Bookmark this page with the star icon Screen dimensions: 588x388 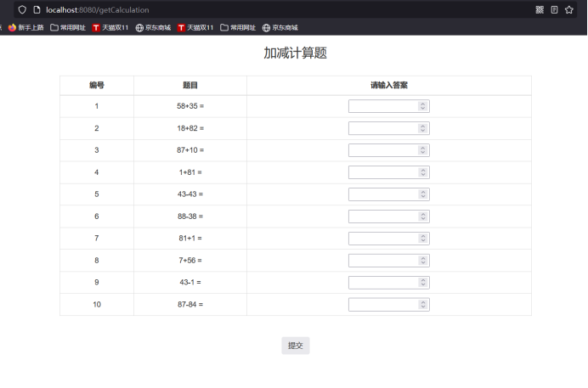point(568,9)
